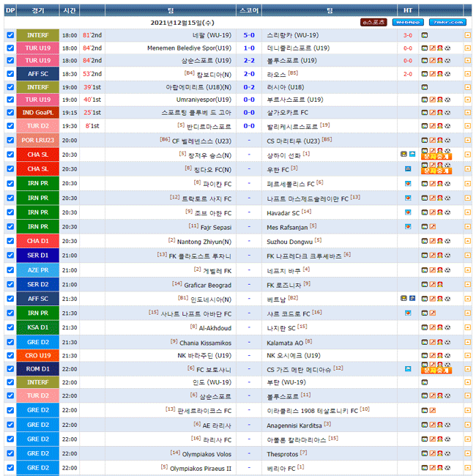Image resolution: width=476 pixels, height=476 pixels.
Task: Click the orange up-arrow icon in the 아랍에미리트 (U18) row
Action: (x=467, y=87)
